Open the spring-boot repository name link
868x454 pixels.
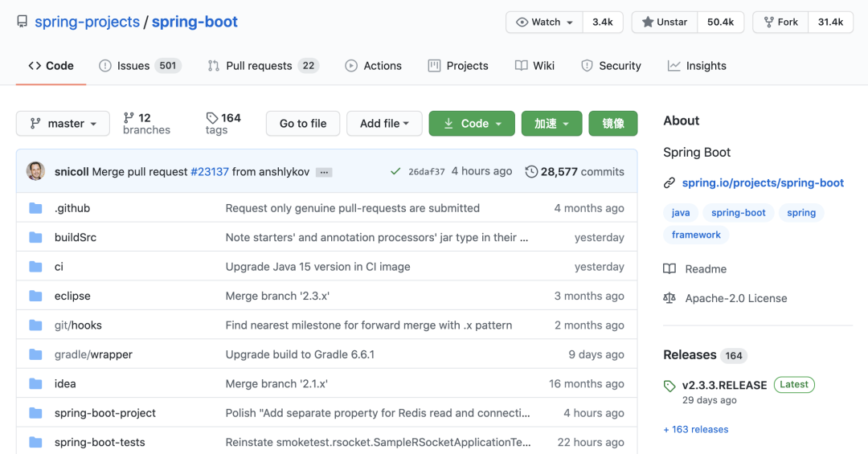pos(194,22)
